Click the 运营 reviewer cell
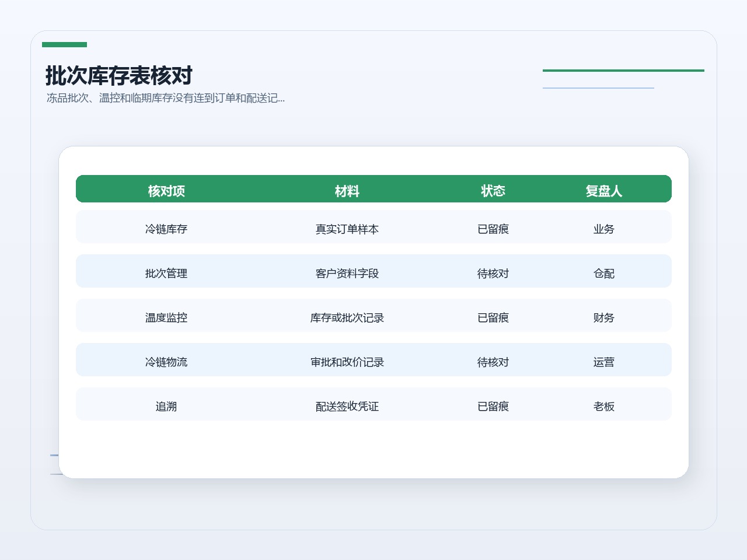747x560 pixels. [604, 362]
